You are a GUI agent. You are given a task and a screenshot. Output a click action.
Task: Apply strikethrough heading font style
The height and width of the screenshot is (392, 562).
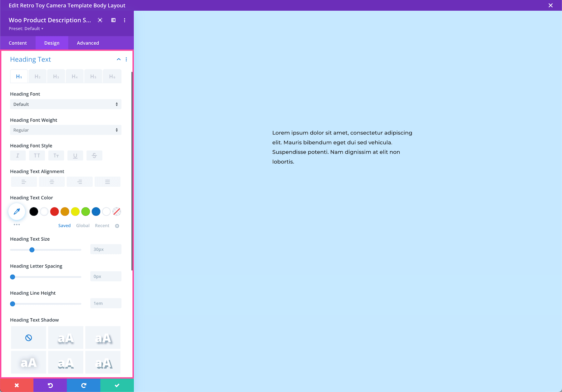94,155
